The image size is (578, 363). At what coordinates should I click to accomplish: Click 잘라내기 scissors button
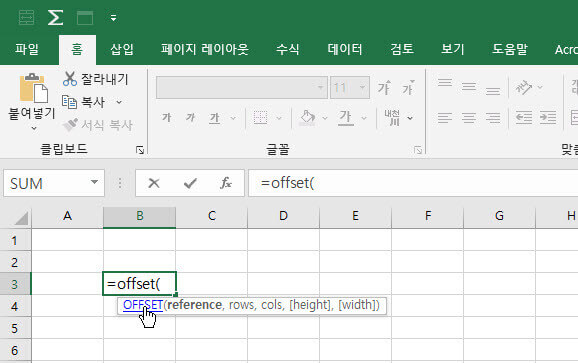(95, 79)
